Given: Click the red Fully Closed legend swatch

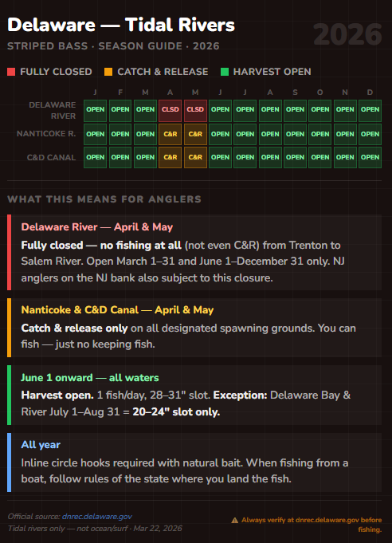Looking at the screenshot, I should (x=11, y=72).
